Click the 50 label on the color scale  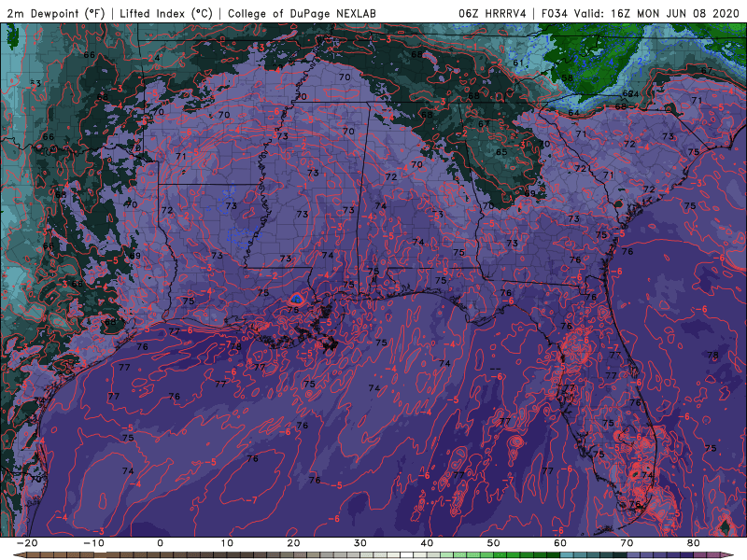pos(494,543)
